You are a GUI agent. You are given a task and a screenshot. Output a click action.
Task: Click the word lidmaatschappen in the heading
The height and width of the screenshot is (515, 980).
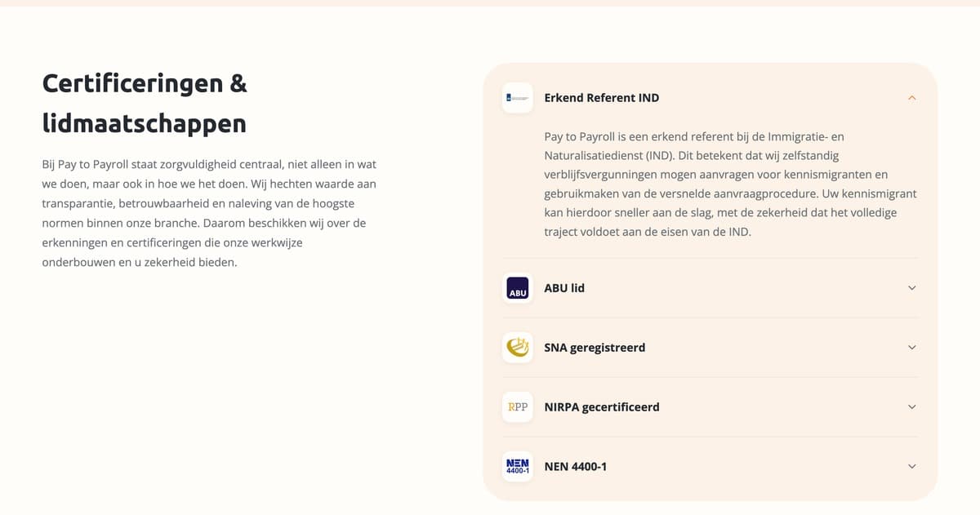click(x=145, y=123)
